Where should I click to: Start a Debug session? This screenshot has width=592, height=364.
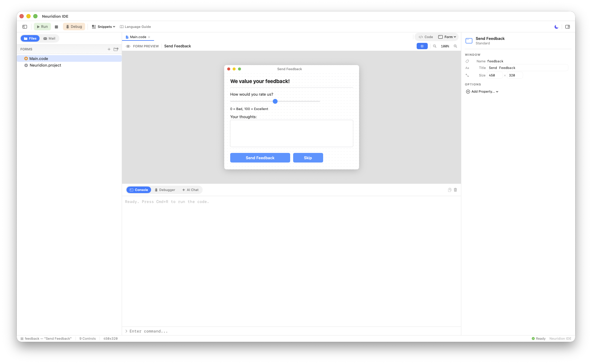click(74, 26)
